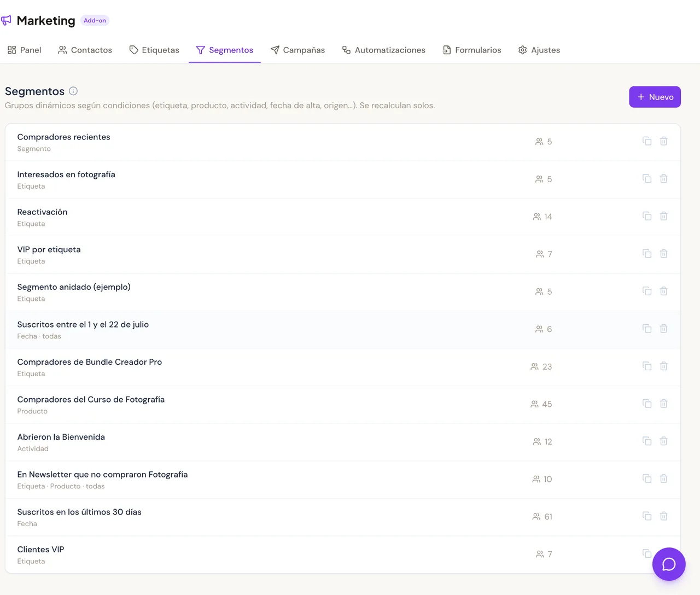This screenshot has width=700, height=595.
Task: Open the chat support bubble
Action: click(x=669, y=564)
